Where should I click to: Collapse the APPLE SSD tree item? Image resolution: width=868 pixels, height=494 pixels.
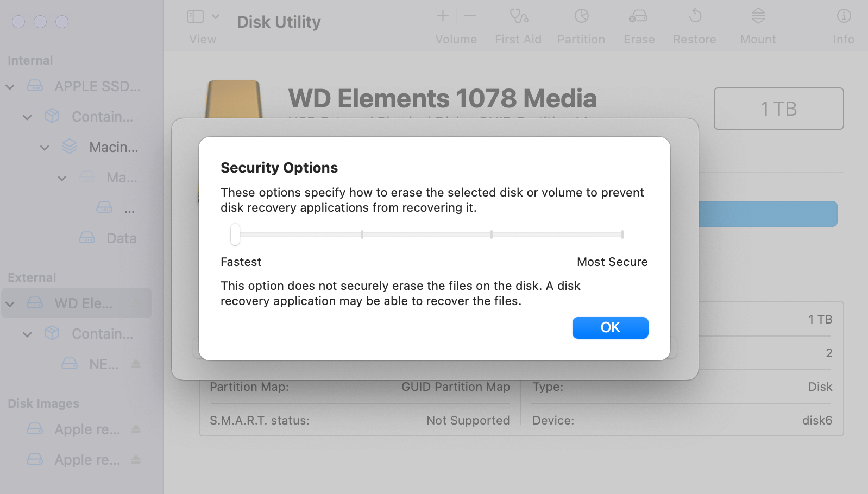point(10,87)
